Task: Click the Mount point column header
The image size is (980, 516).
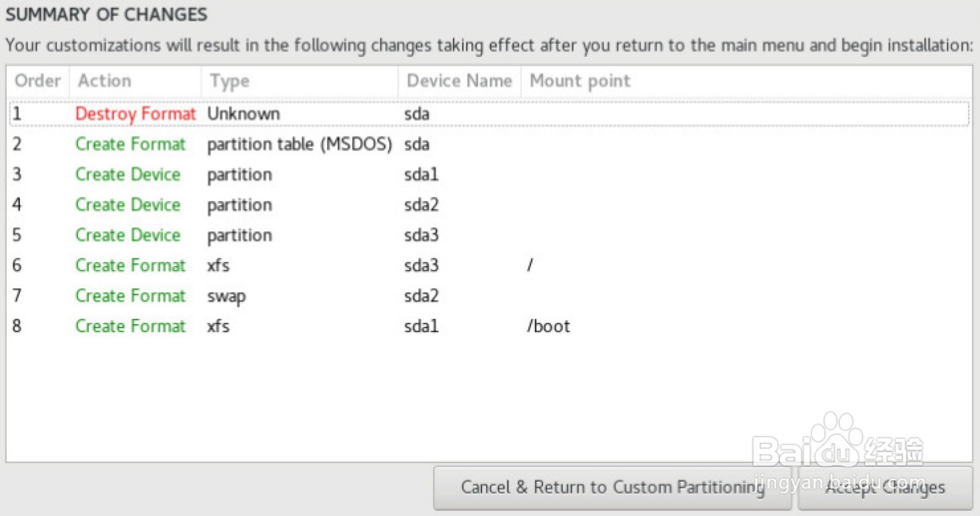Action: 580,81
